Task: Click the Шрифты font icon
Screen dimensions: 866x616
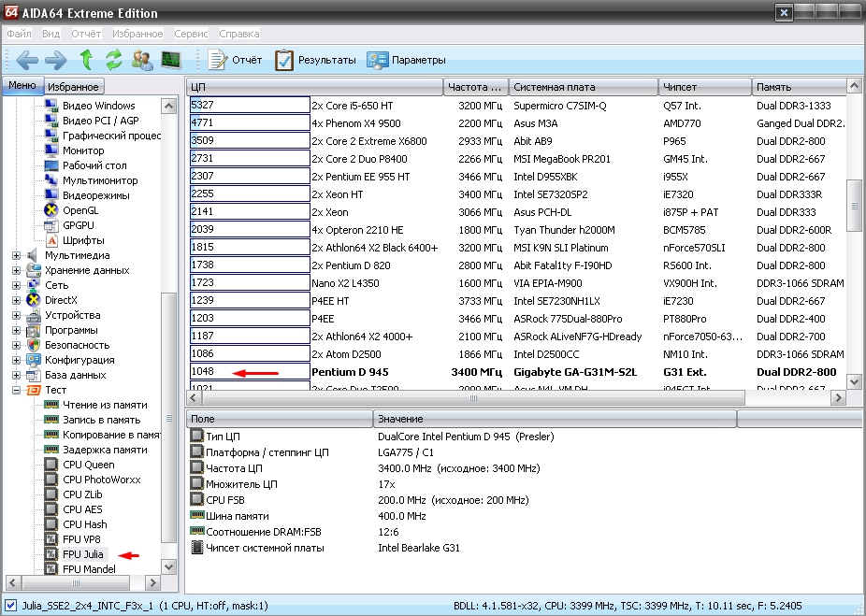Action: pos(51,240)
